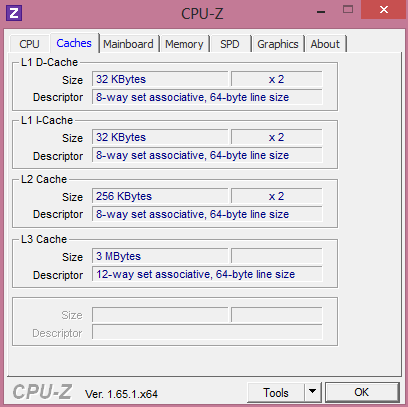Confirm with the OK button
408x407 pixels.
tap(362, 392)
